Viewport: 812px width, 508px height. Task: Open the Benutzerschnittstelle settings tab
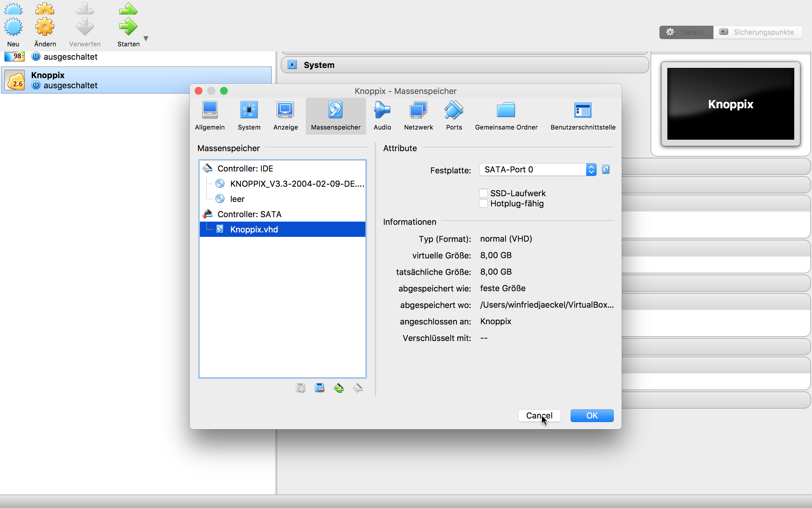coord(583,116)
